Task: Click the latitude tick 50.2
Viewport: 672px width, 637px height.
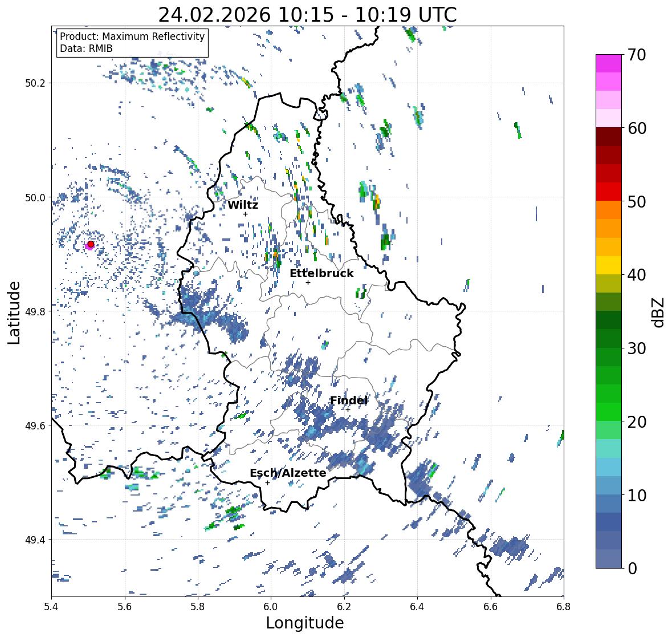Action: point(35,83)
